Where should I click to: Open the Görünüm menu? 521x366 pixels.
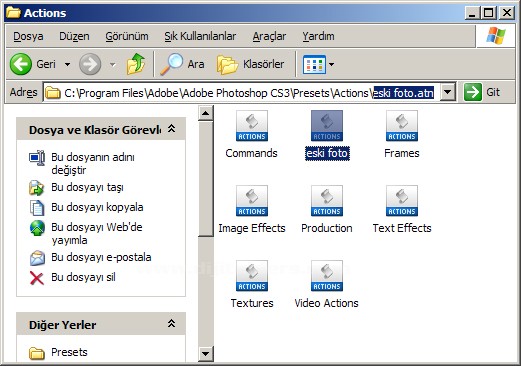point(127,36)
